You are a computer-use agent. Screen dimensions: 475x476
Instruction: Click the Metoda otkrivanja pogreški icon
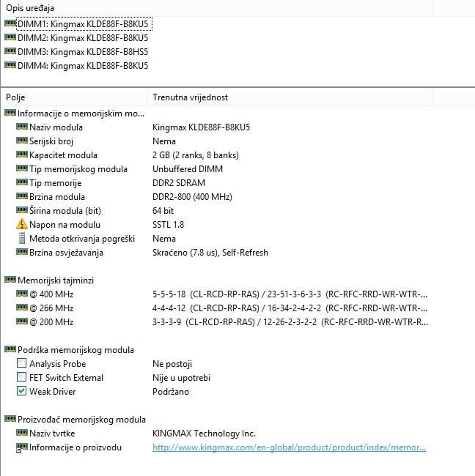click(22, 238)
